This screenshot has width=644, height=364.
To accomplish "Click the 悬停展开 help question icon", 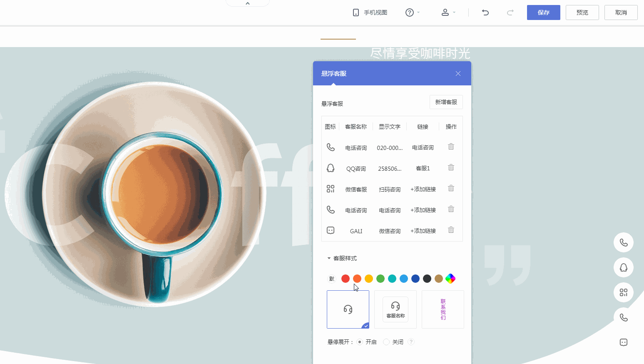I will tap(411, 342).
